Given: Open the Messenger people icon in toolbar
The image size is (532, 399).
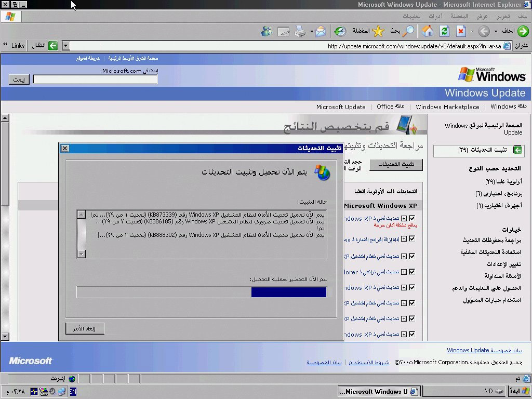Looking at the screenshot, I should [267, 31].
